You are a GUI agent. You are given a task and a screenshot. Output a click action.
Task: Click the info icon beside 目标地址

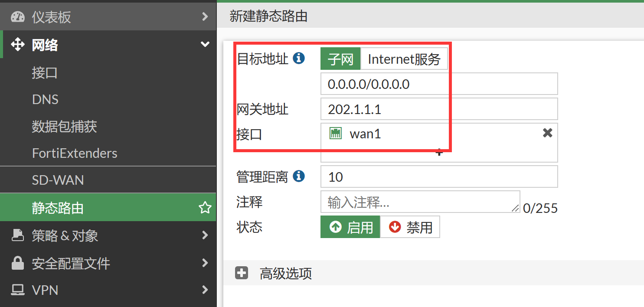pyautogui.click(x=299, y=58)
